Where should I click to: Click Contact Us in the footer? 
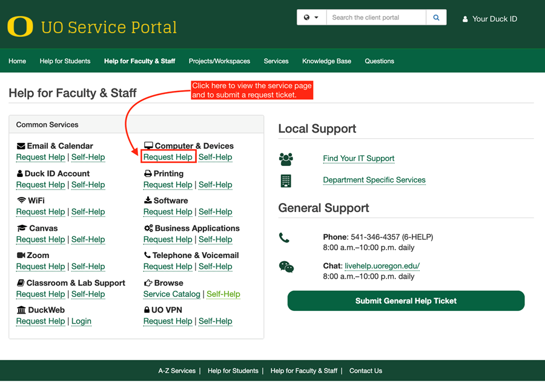coord(366,371)
